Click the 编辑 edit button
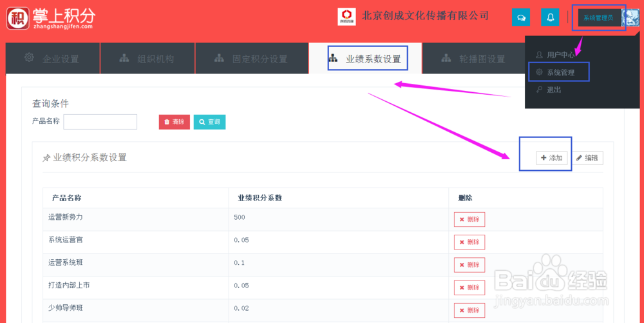Screen dimensions: 644x323 point(587,158)
